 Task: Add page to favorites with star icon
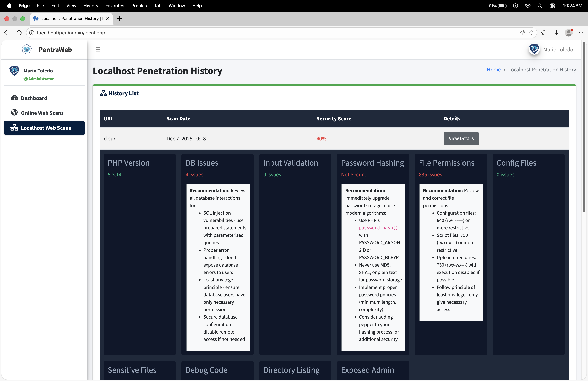531,33
